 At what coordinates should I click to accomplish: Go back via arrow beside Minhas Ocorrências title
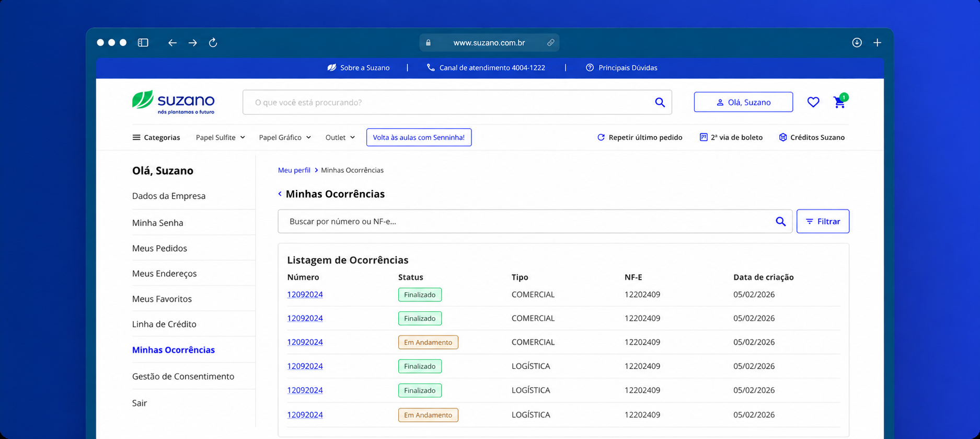[280, 194]
